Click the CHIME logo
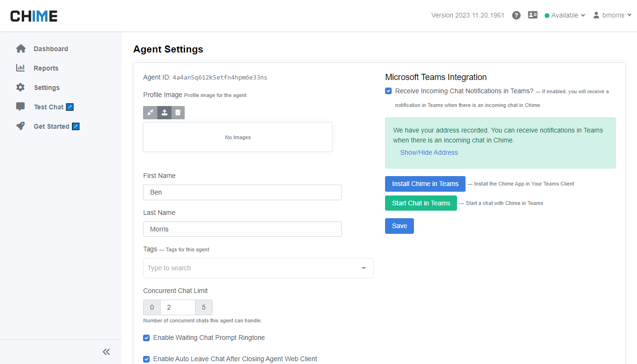637x364 pixels. coord(34,16)
